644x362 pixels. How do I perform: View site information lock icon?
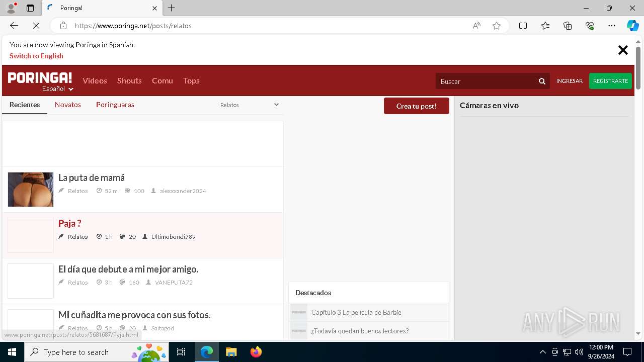click(x=63, y=26)
